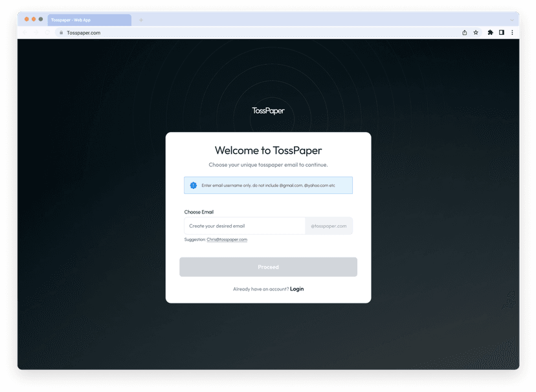Go to Login from 'Already have an account?'
The width and height of the screenshot is (536, 392).
pyautogui.click(x=296, y=289)
